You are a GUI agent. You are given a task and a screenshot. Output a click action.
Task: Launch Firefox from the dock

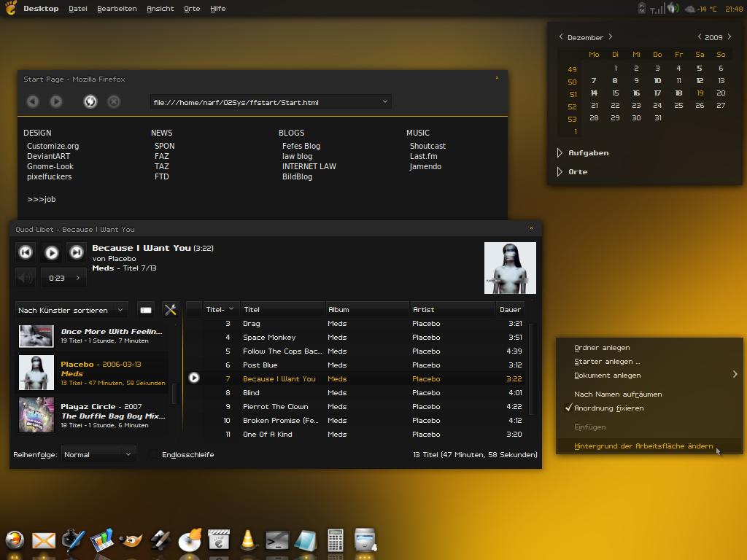tap(15, 540)
